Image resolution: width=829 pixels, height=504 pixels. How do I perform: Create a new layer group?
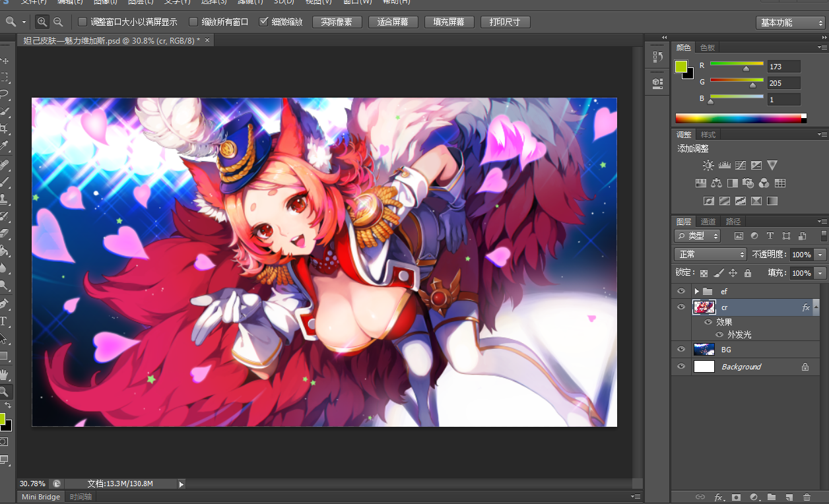771,497
